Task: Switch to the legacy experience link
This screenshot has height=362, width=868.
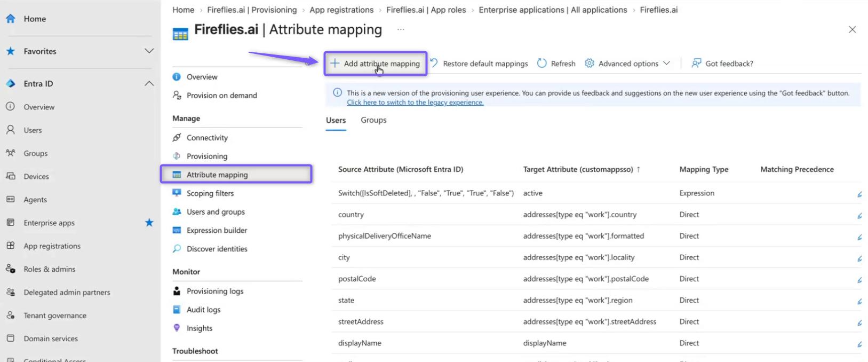Action: tap(415, 103)
